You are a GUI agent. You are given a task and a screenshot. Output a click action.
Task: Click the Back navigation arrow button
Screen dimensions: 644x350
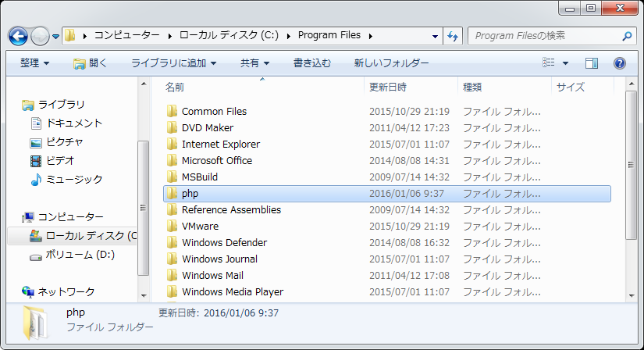point(19,36)
